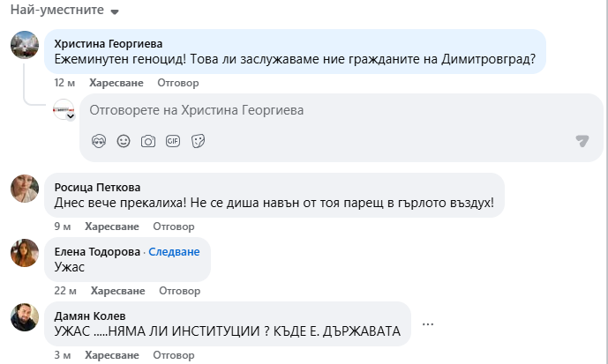Screen dimensions: 608x364
Task: Like Христина Георгиева's comment
Action: (115, 83)
